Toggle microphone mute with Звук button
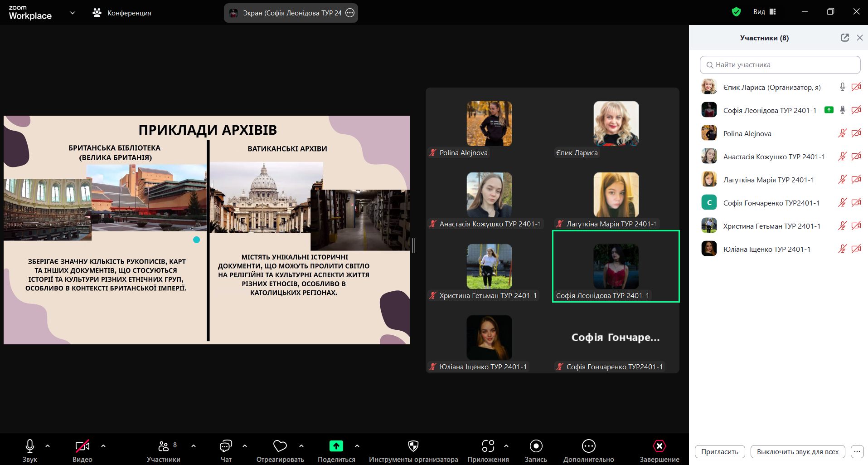This screenshot has width=868, height=465. coord(30,446)
